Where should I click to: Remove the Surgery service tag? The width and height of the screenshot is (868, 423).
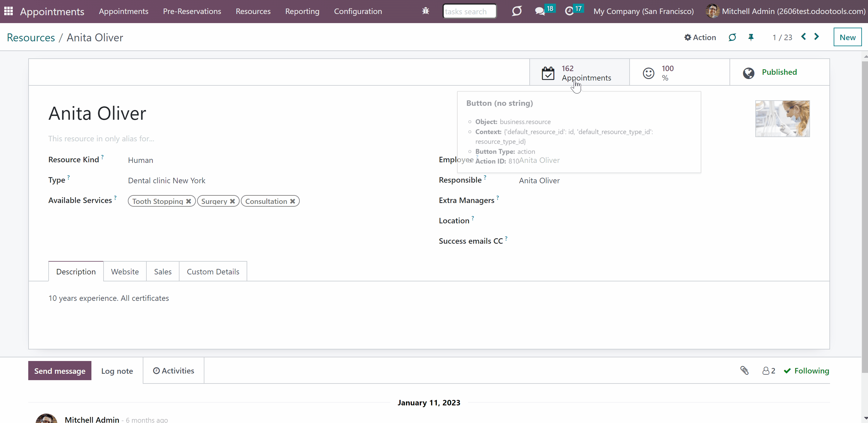click(x=233, y=201)
